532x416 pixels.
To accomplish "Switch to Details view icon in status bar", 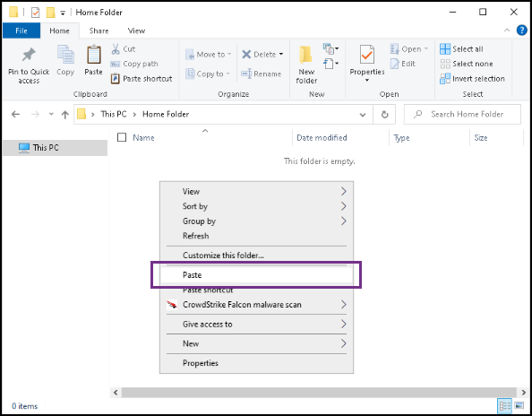I will click(x=505, y=405).
